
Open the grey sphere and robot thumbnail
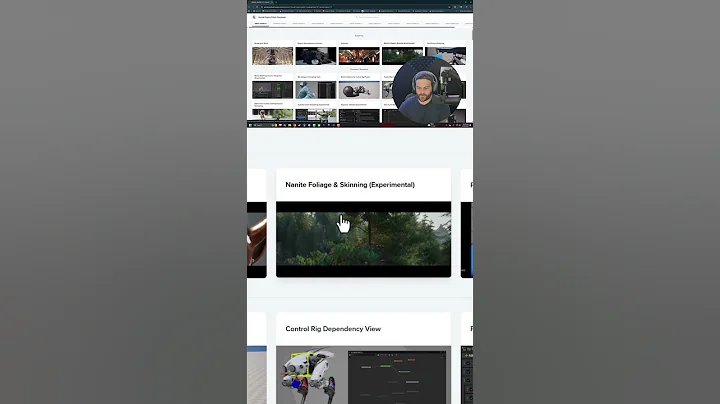359,90
